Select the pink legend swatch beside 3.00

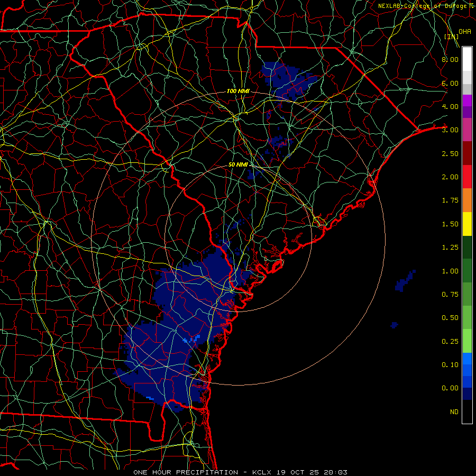pos(467,130)
